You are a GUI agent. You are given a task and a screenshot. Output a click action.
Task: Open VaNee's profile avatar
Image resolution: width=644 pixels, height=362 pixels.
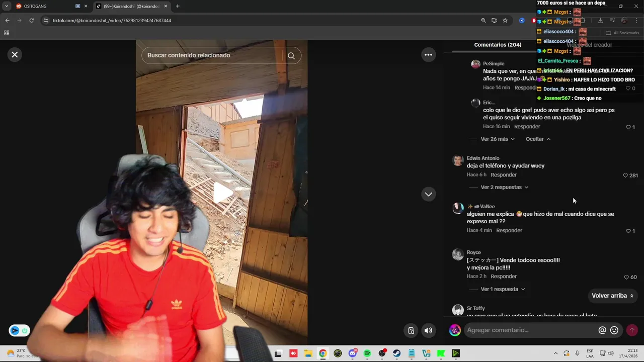coord(457,209)
